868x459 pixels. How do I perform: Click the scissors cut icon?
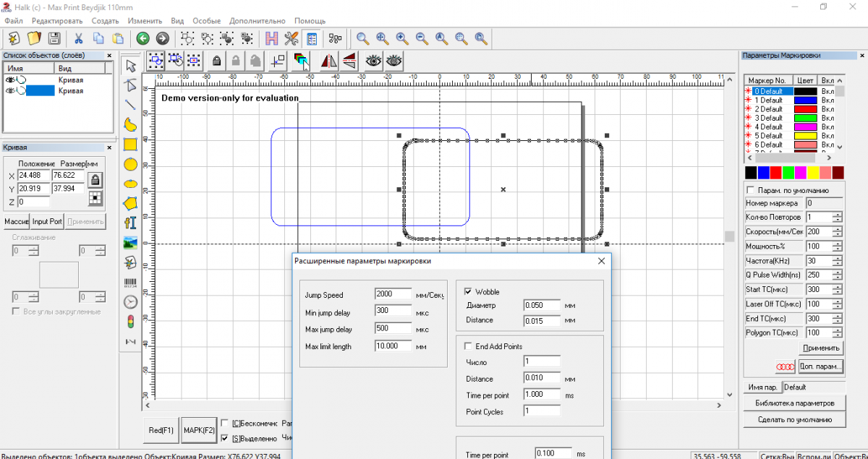click(x=78, y=38)
